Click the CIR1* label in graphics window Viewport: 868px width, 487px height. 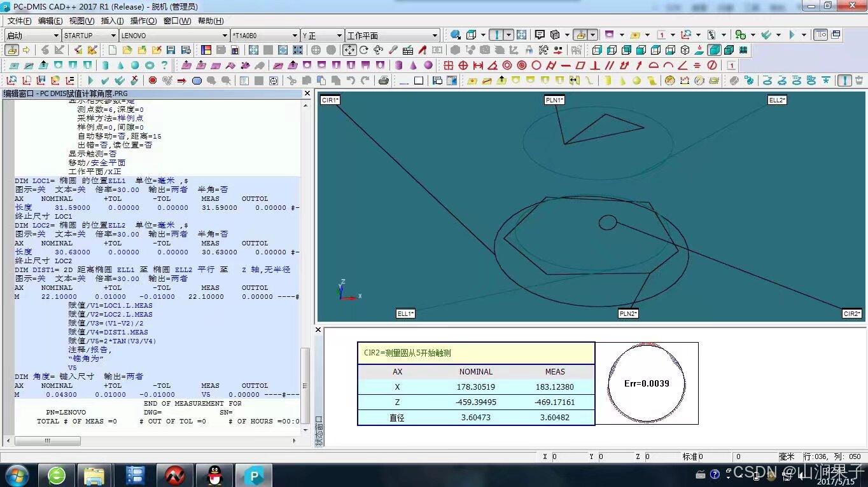330,100
